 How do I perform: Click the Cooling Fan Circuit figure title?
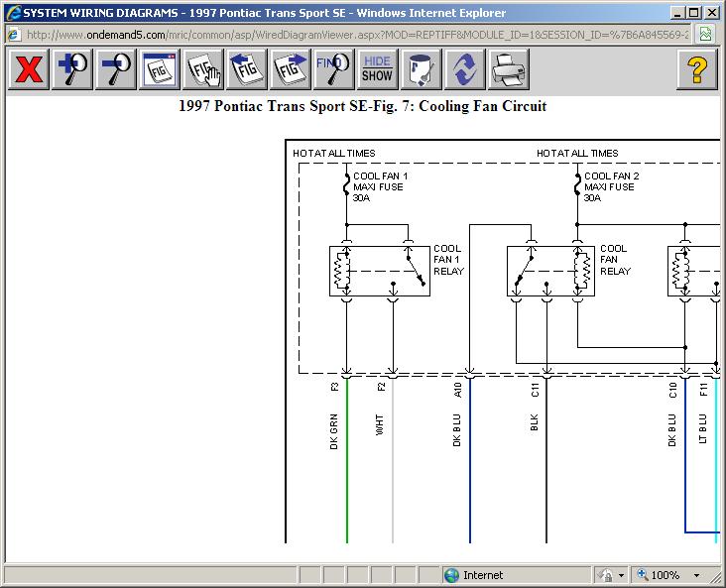363,106
